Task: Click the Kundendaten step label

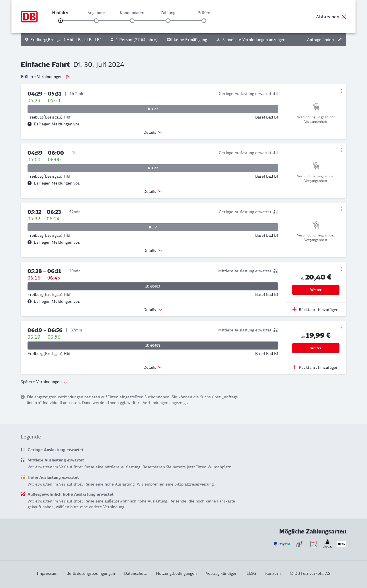Action: (x=132, y=13)
